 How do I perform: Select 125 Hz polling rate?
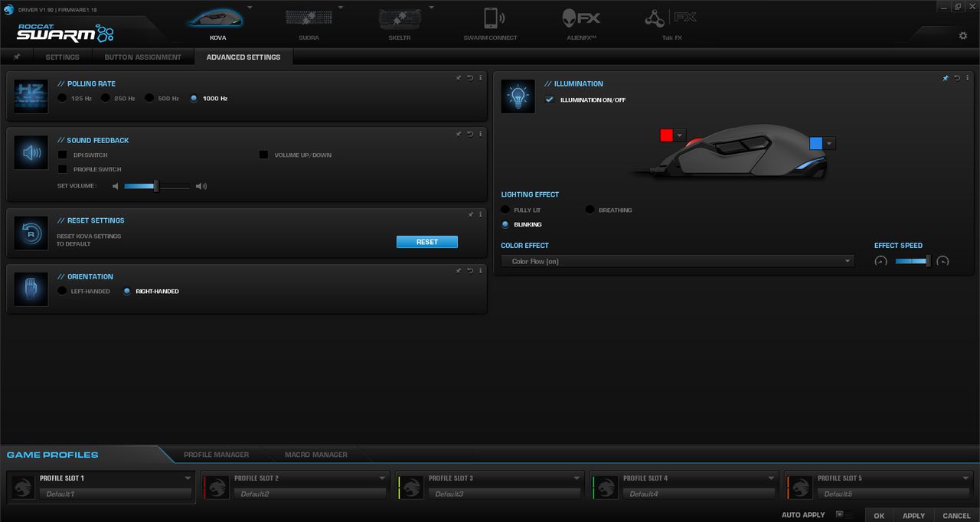pos(62,98)
